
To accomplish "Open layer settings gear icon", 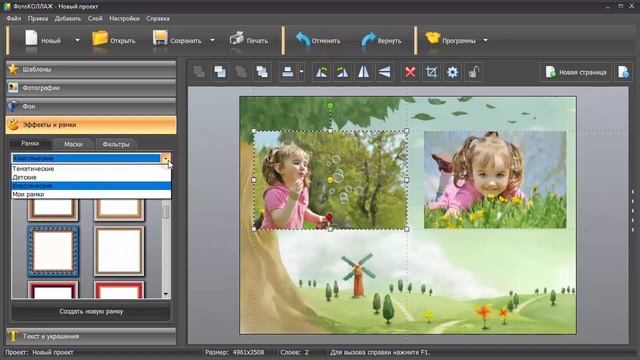I will click(452, 72).
